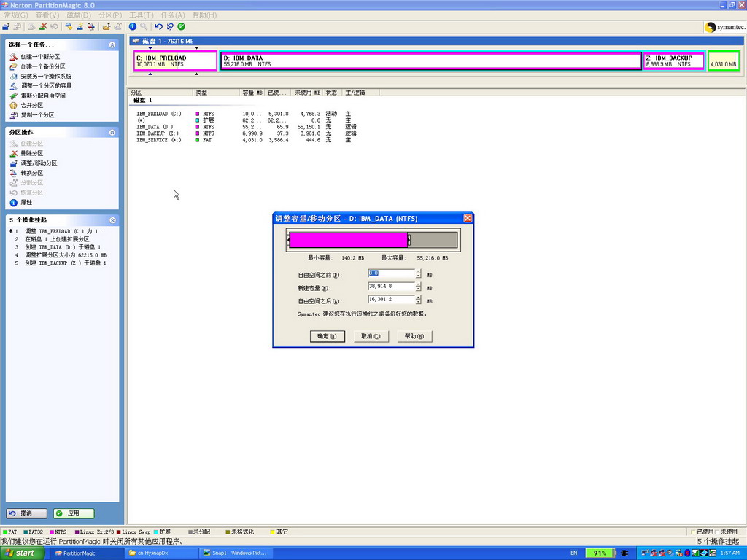Screen dimensions: 747x560
Task: Click the 合并分区 merge partitions task
Action: click(x=31, y=105)
